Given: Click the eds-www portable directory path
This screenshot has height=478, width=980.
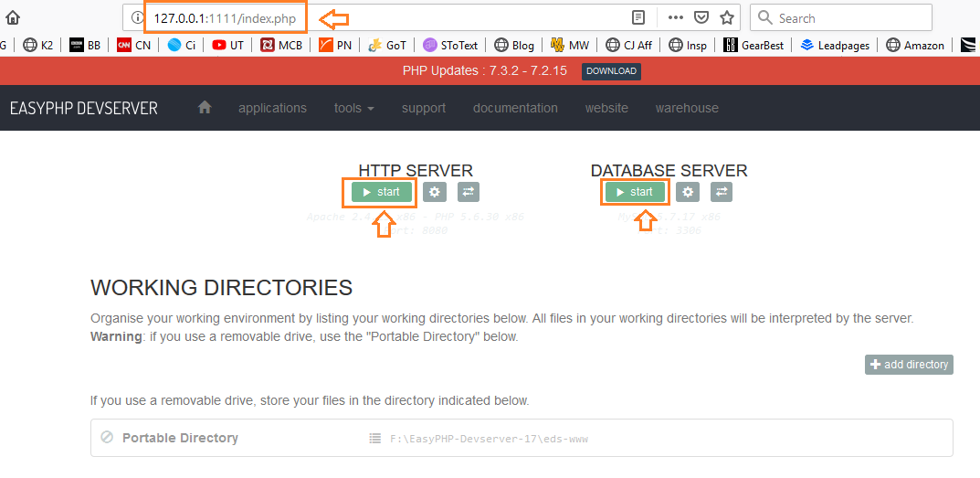Looking at the screenshot, I should (x=489, y=440).
